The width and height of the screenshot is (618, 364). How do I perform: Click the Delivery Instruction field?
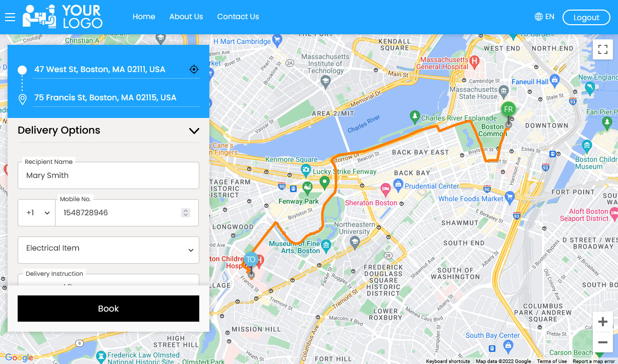pyautogui.click(x=108, y=280)
